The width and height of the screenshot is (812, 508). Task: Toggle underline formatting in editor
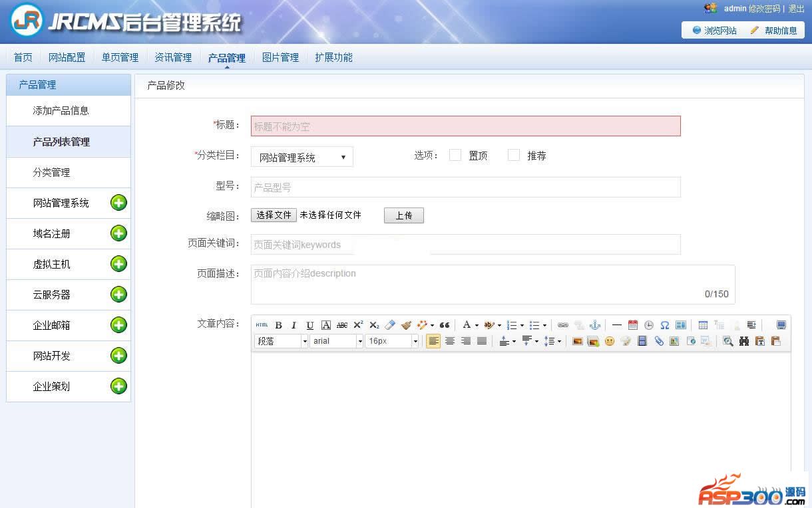click(309, 325)
